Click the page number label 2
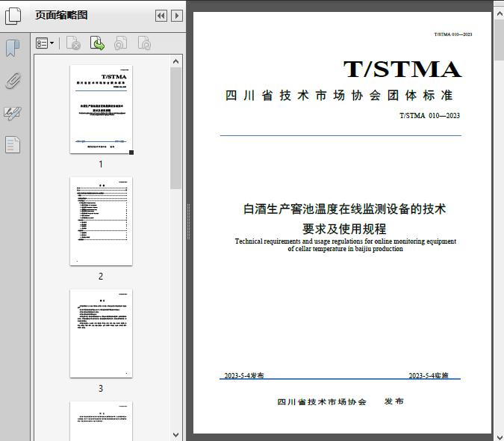Image resolution: width=504 pixels, height=441 pixels. (101, 277)
